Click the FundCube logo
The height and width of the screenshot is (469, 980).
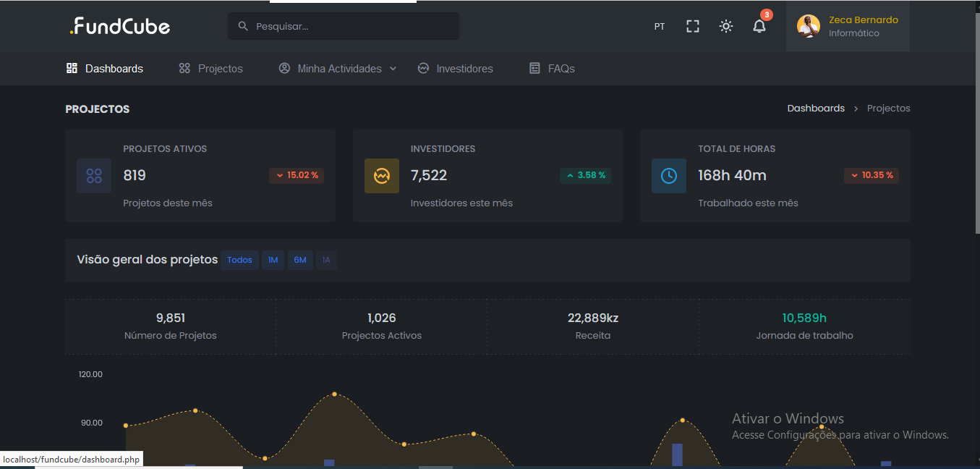120,26
